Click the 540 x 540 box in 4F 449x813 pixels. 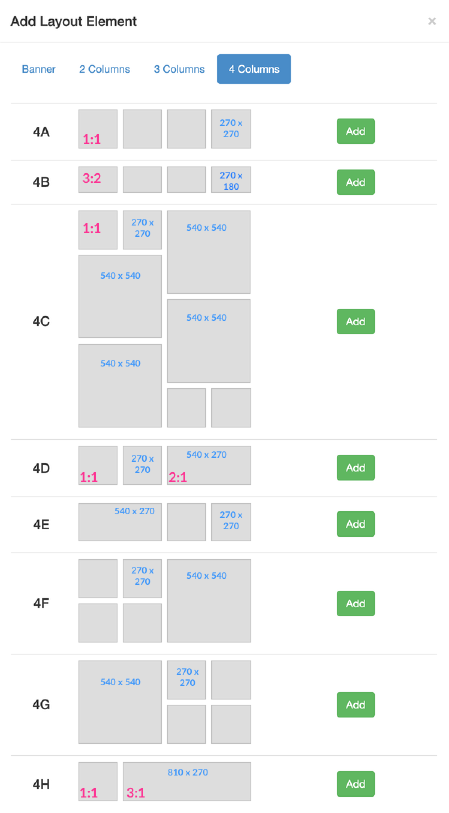(x=209, y=601)
